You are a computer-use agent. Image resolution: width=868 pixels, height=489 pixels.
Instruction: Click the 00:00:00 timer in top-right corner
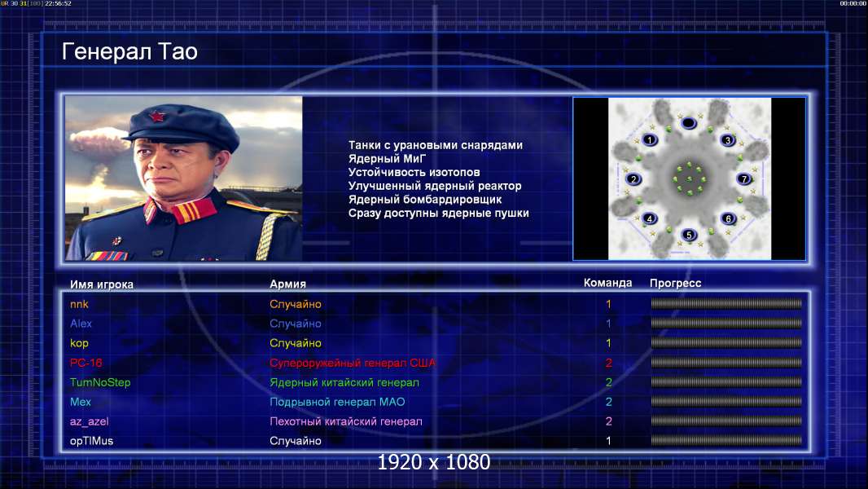853,3
